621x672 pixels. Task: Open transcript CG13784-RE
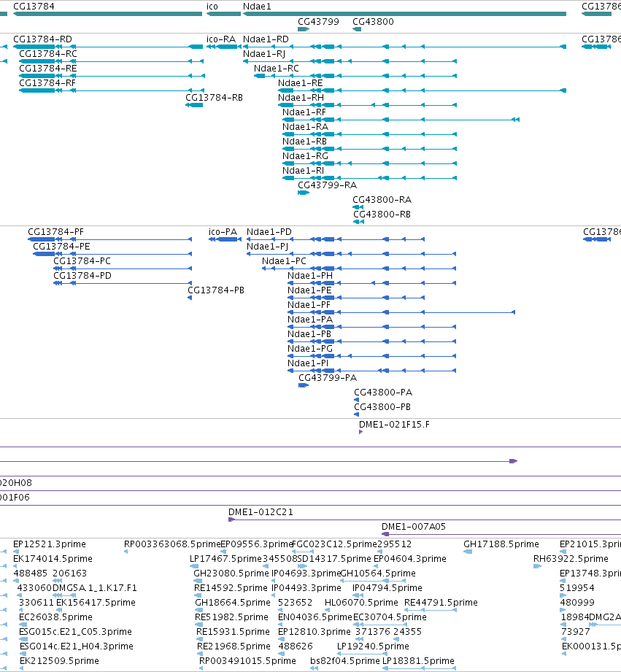click(48, 68)
